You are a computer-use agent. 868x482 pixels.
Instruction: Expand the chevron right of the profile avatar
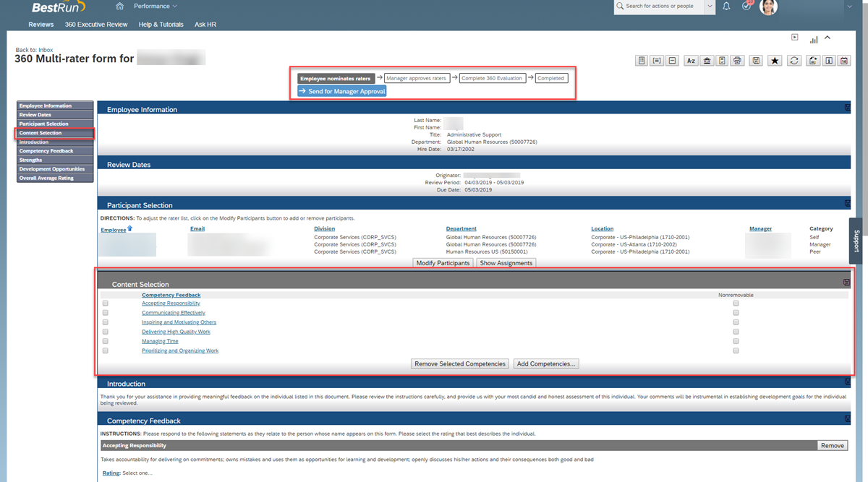848,7
